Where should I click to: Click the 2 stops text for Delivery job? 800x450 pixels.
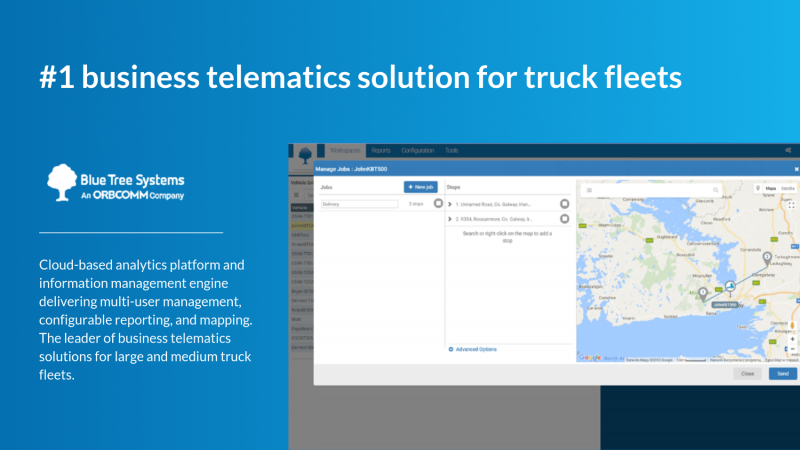coord(416,204)
